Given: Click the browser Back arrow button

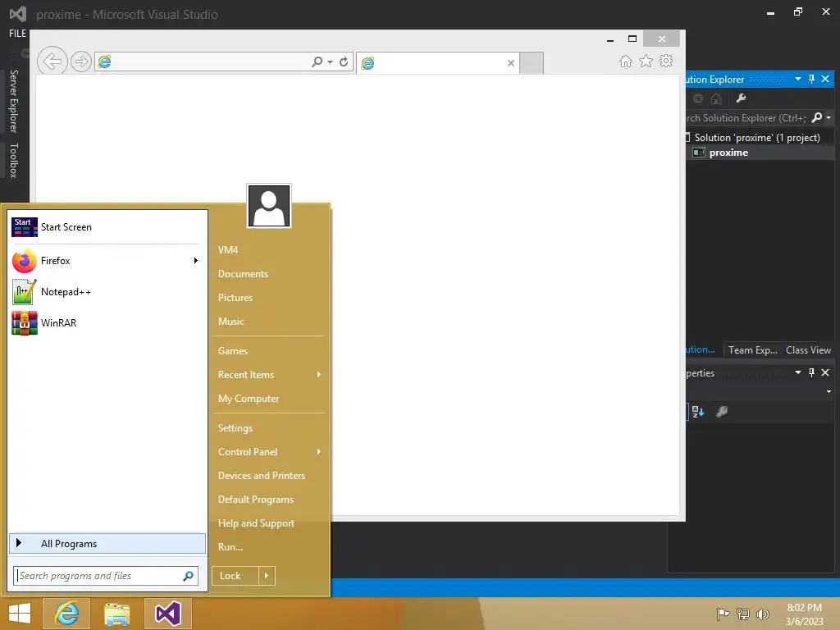Looking at the screenshot, I should pyautogui.click(x=52, y=62).
